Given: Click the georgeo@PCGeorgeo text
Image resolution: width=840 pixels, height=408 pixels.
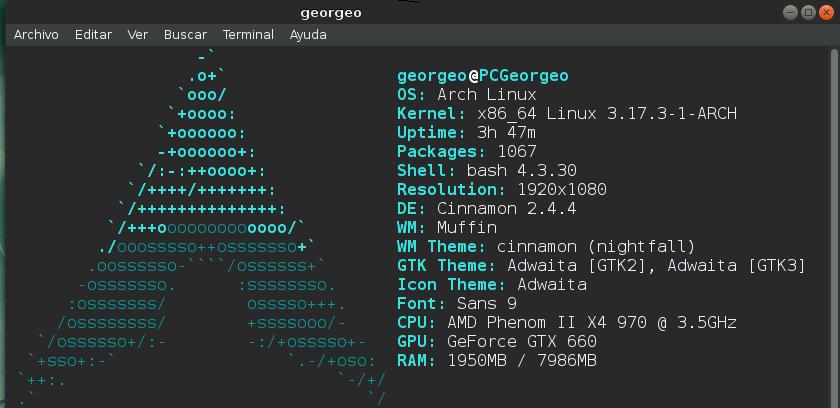Looking at the screenshot, I should tap(483, 76).
